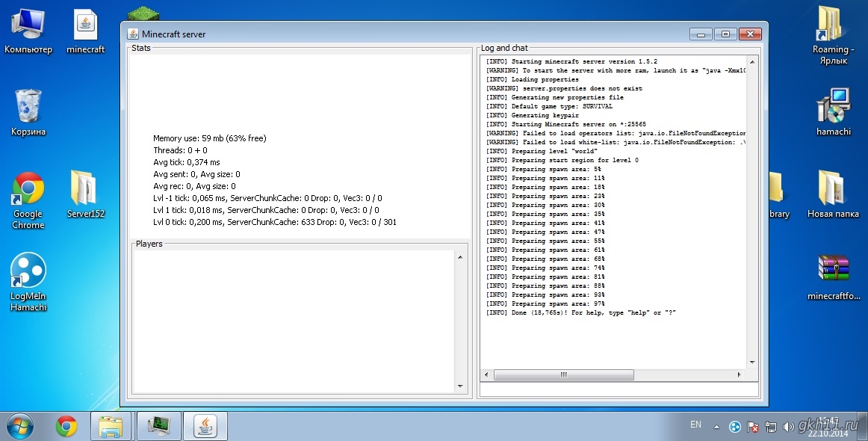Open the Компьютер desktop icon

28,31
